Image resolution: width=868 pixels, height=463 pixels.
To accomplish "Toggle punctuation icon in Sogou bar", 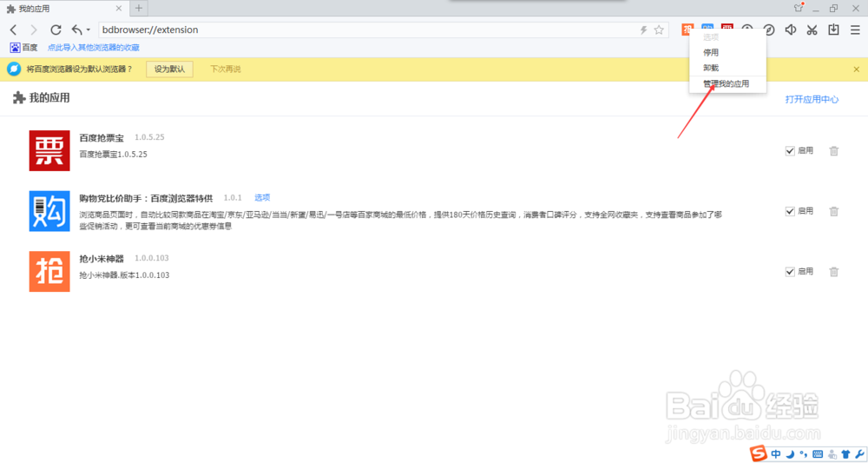I will pos(804,454).
